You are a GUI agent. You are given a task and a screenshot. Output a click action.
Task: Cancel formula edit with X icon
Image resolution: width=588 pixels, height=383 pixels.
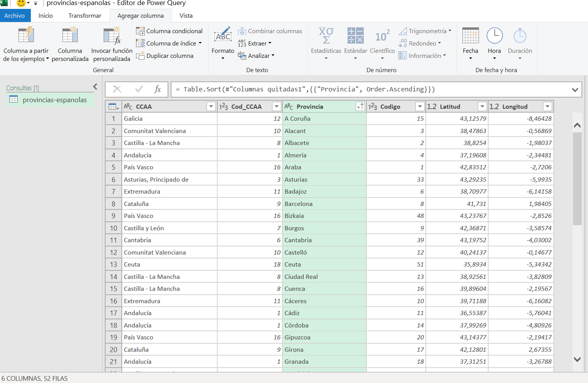click(x=117, y=89)
